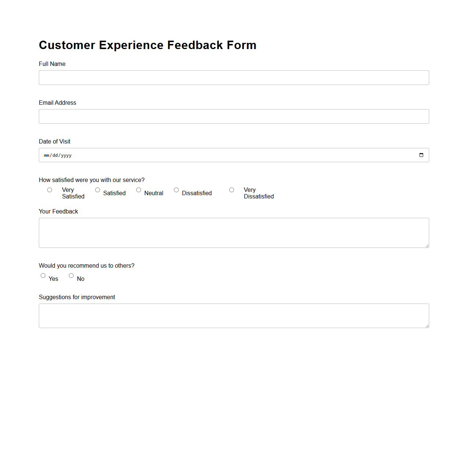This screenshot has width=468, height=476.
Task: Select Yes for recommending to others
Action: pos(43,275)
